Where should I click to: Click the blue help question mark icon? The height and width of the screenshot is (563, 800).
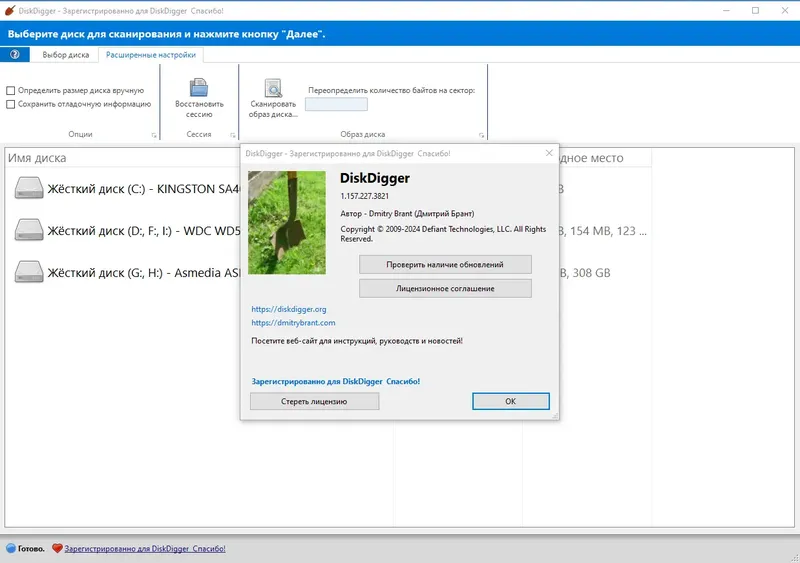[x=15, y=55]
